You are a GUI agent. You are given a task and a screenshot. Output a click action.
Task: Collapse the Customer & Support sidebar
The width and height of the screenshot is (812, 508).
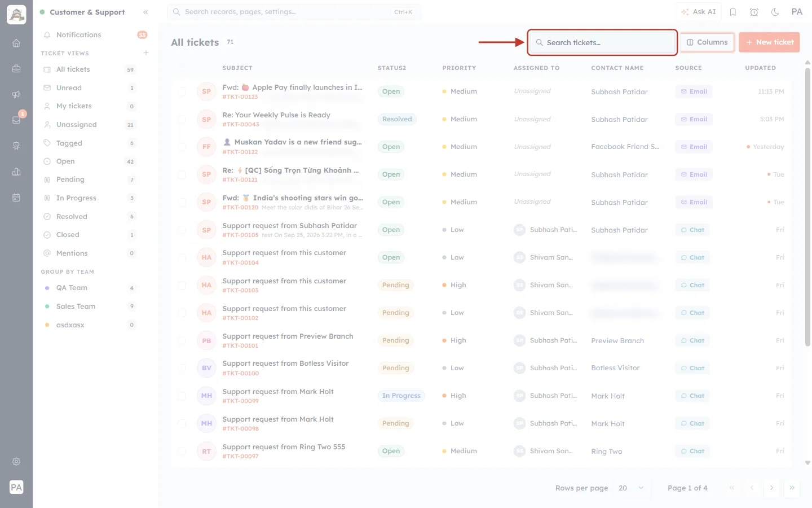pyautogui.click(x=145, y=12)
